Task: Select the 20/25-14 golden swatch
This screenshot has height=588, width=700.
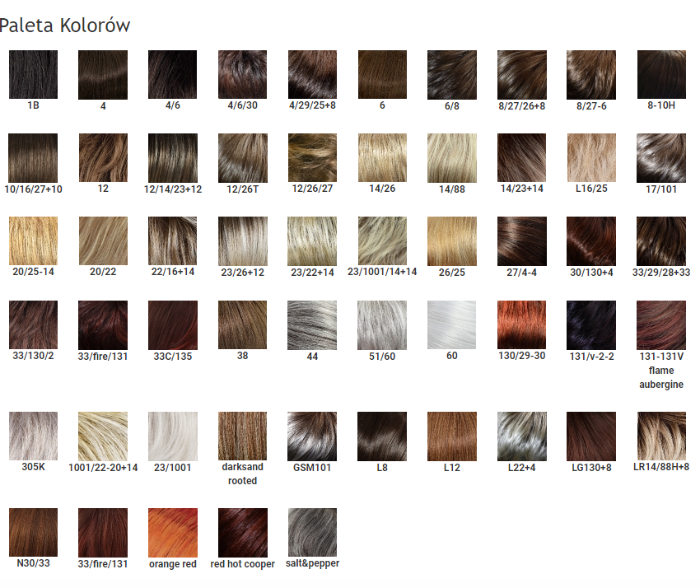Action: pos(33,241)
